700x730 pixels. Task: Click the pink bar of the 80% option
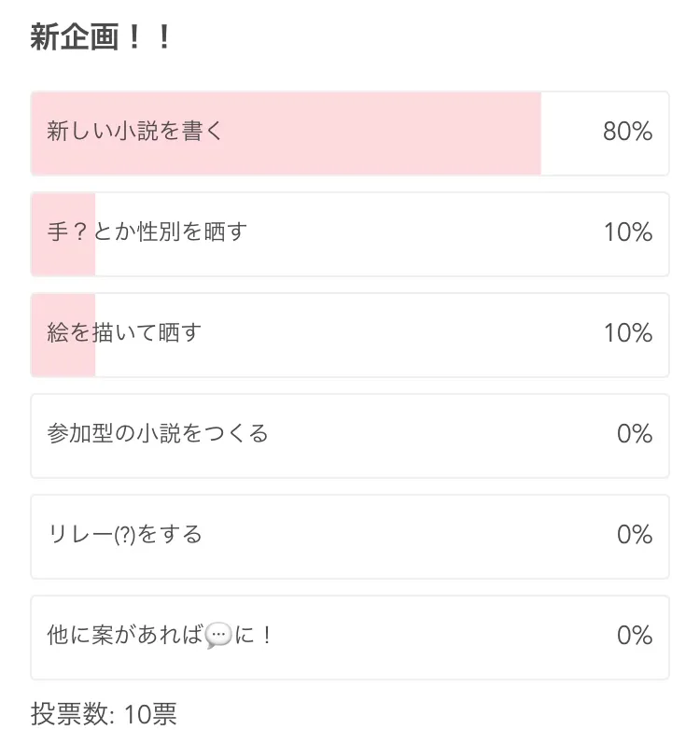(373, 154)
